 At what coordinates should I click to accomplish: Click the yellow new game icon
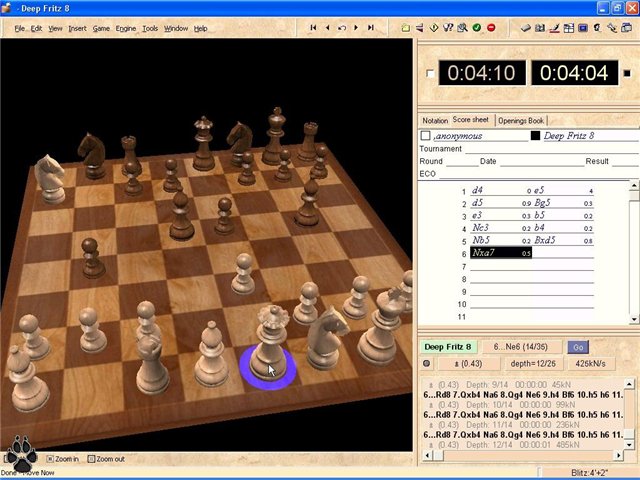[x=405, y=28]
